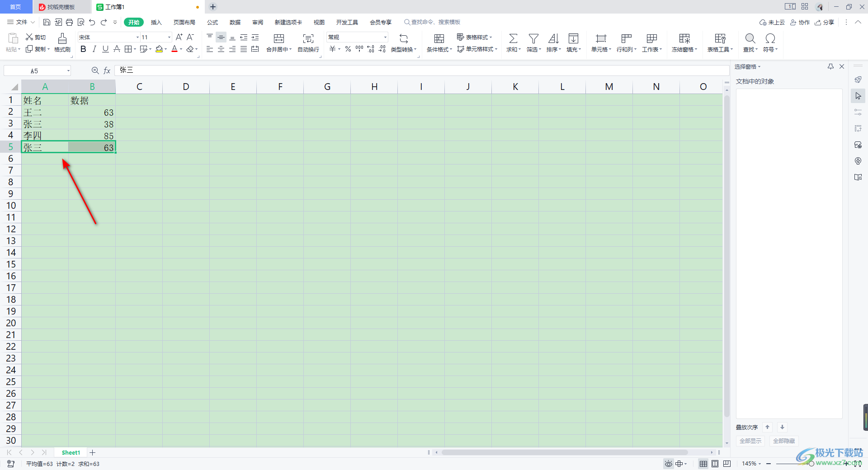Click the Find (查找) magnifier icon
868x470 pixels.
[750, 38]
